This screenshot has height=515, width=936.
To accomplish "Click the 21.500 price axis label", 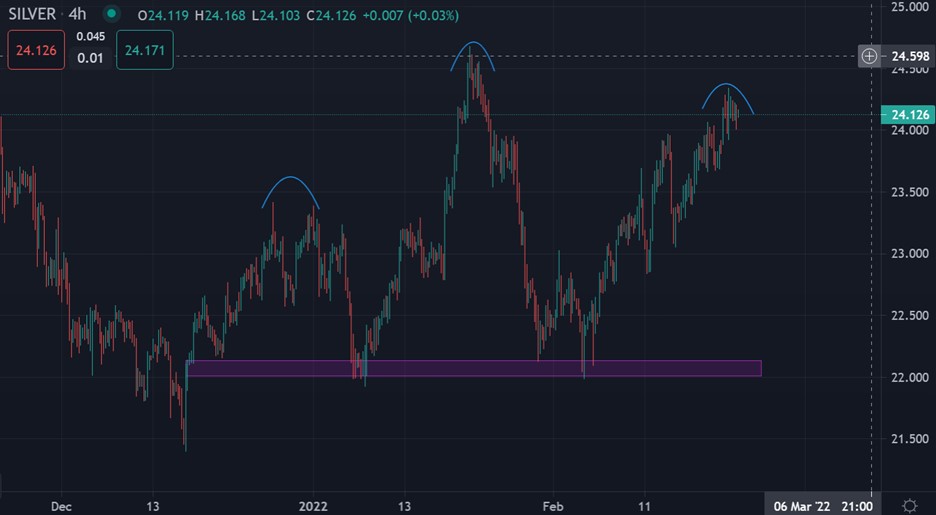I will click(x=910, y=439).
